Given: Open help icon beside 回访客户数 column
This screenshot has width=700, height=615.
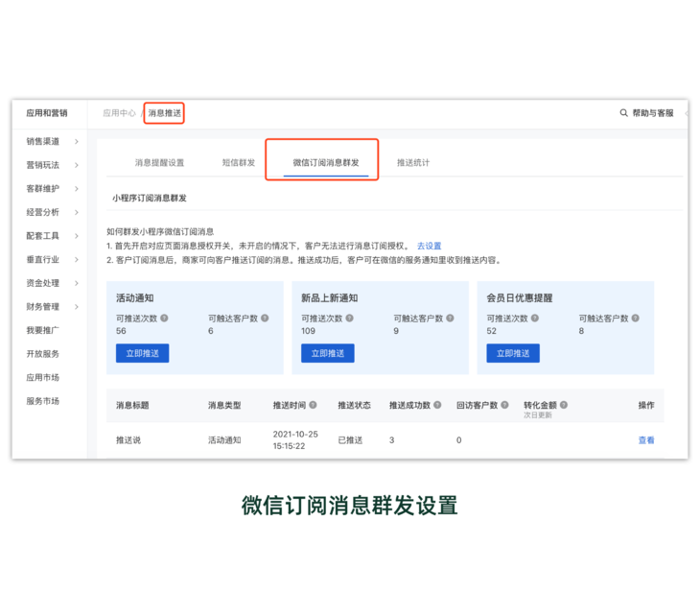Looking at the screenshot, I should tap(504, 405).
